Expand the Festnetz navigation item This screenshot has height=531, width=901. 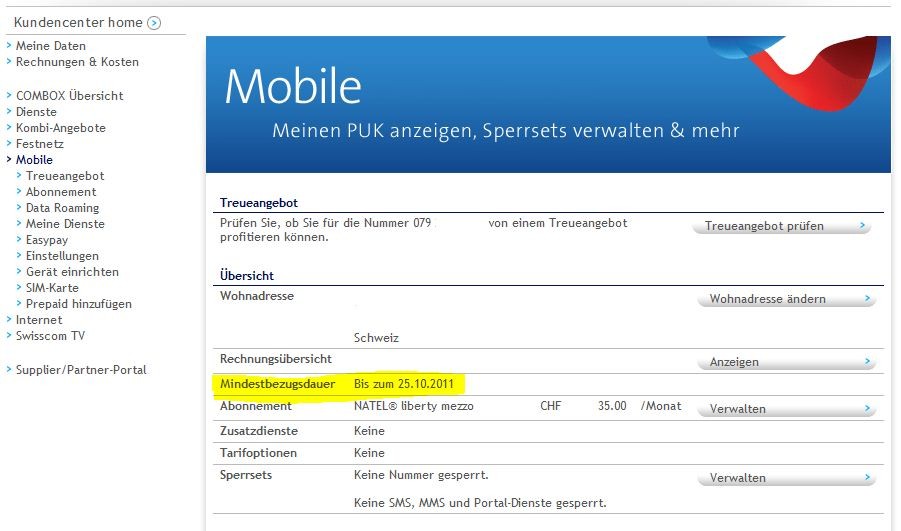point(39,144)
